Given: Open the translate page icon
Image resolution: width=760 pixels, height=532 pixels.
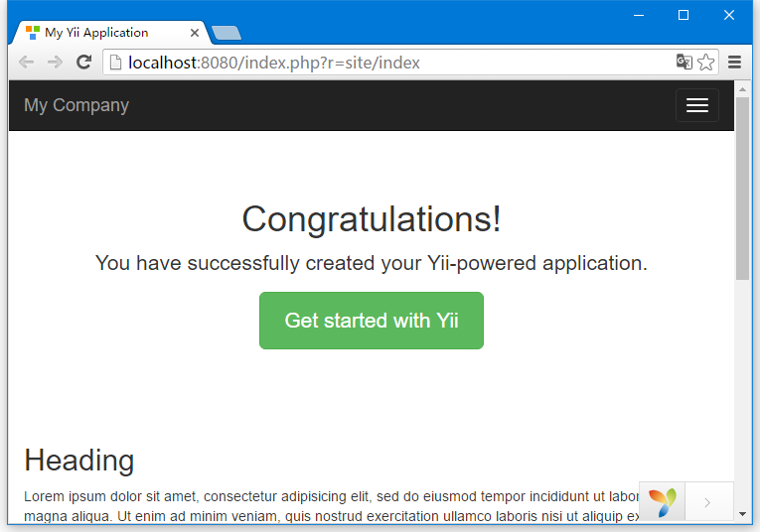Looking at the screenshot, I should (x=684, y=62).
